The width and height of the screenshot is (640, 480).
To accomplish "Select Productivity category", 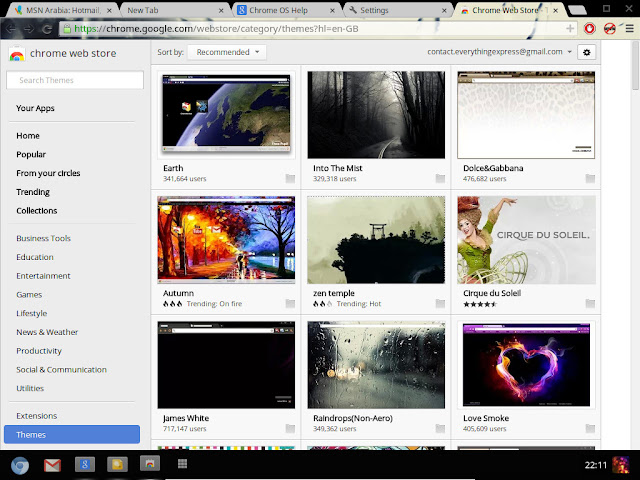I will [39, 351].
